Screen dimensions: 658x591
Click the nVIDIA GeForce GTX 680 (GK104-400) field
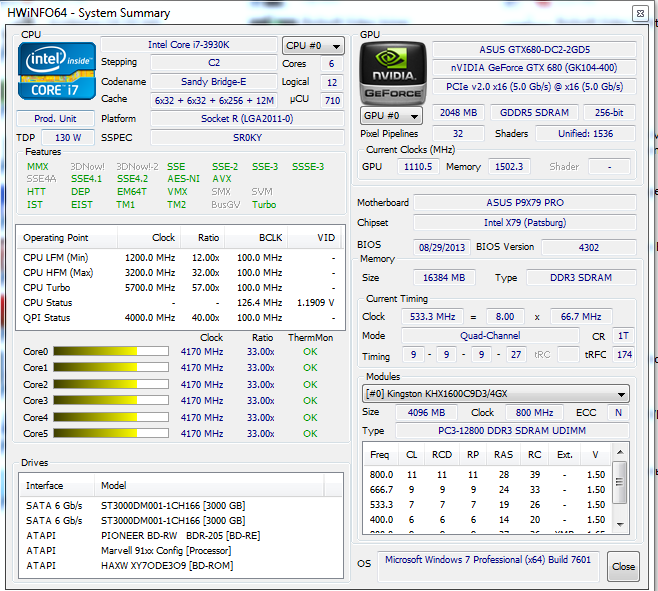534,68
